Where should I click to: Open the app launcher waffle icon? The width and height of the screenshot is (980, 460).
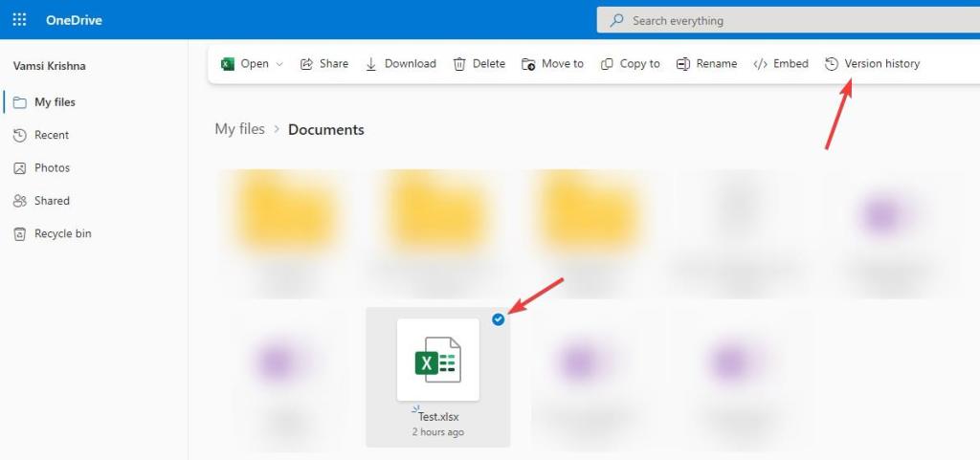click(x=19, y=20)
